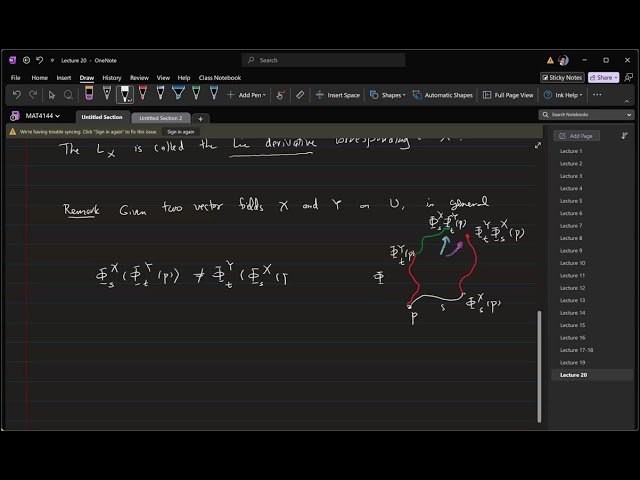Click Insert Space tool
This screenshot has width=640, height=480.
338,95
